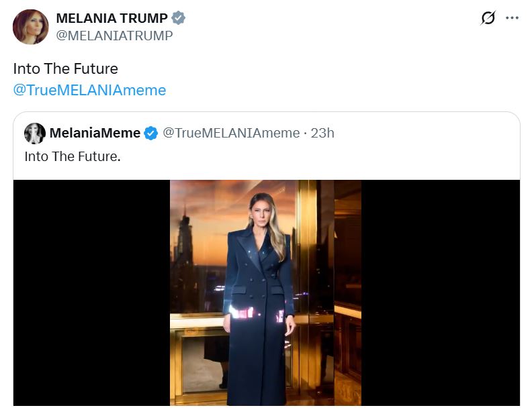
Task: Click the quoted text "Into The Future."
Action: tap(72, 156)
